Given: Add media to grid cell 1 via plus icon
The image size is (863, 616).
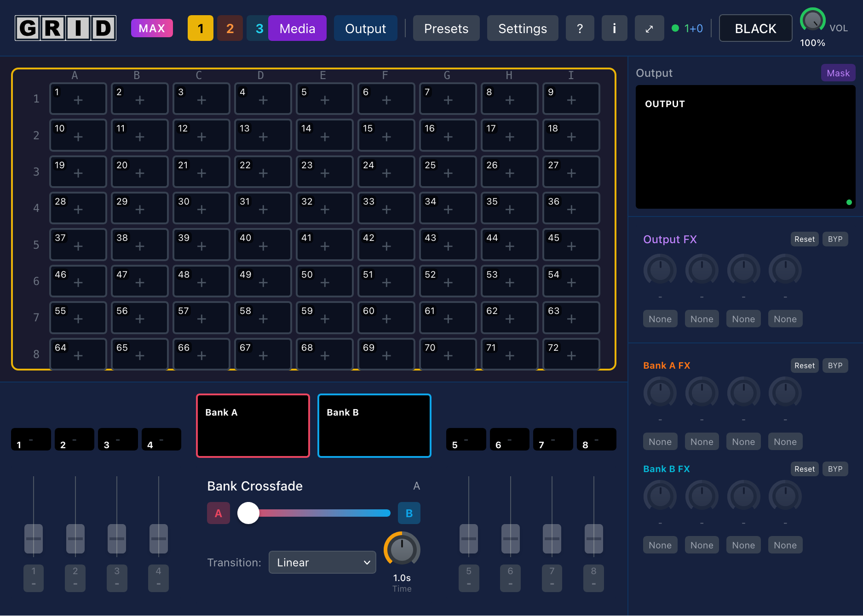Looking at the screenshot, I should pos(79,100).
